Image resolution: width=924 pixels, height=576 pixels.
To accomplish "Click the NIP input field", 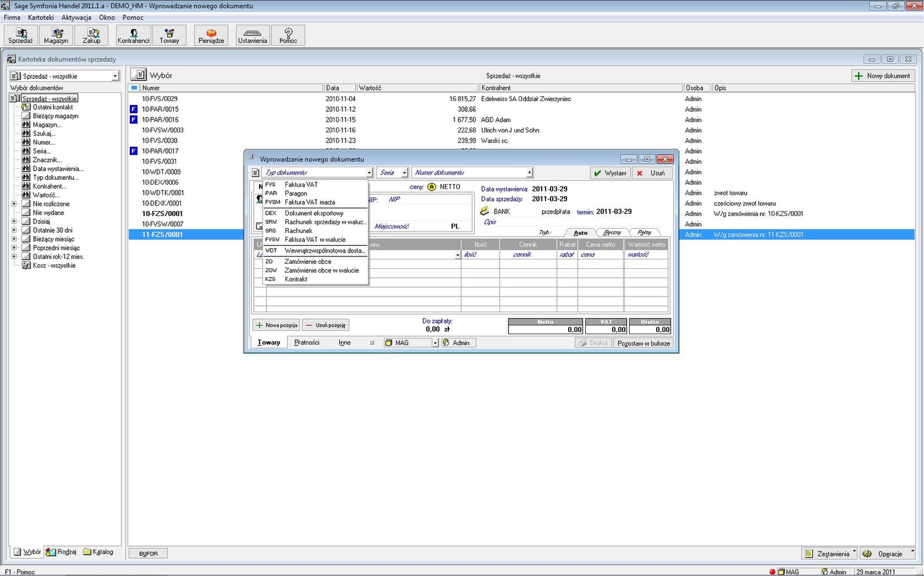I will coord(429,200).
